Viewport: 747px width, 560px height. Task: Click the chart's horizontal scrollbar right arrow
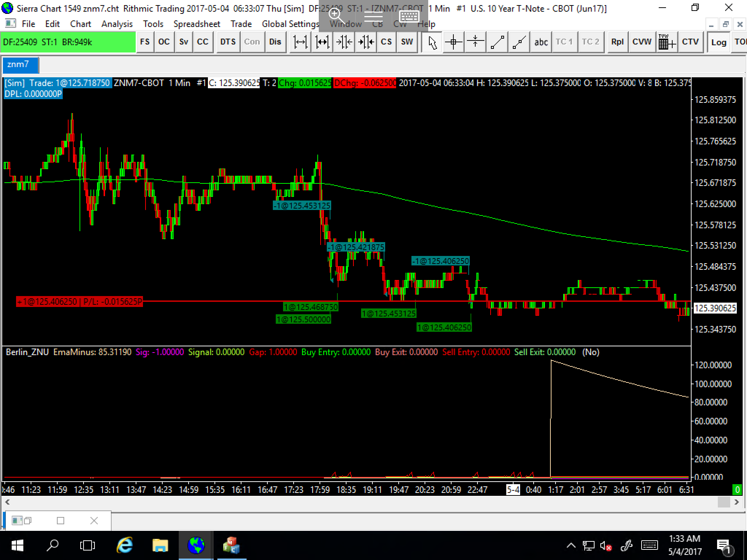click(736, 502)
